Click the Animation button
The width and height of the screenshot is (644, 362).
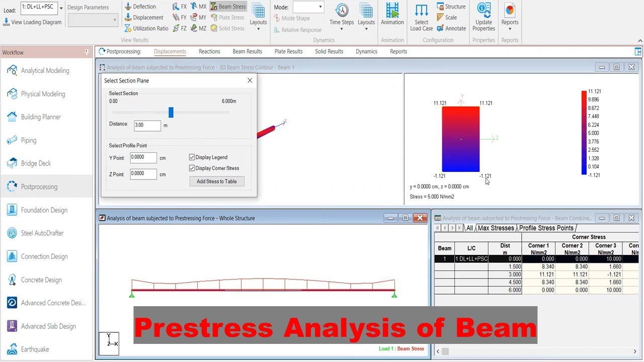392,14
